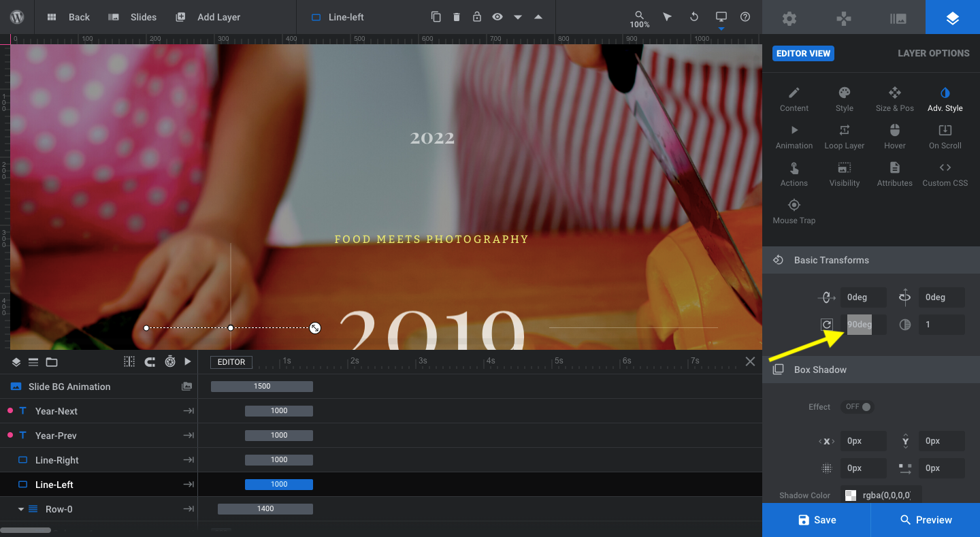Select the pointer selection tool
The image size is (980, 537).
667,17
